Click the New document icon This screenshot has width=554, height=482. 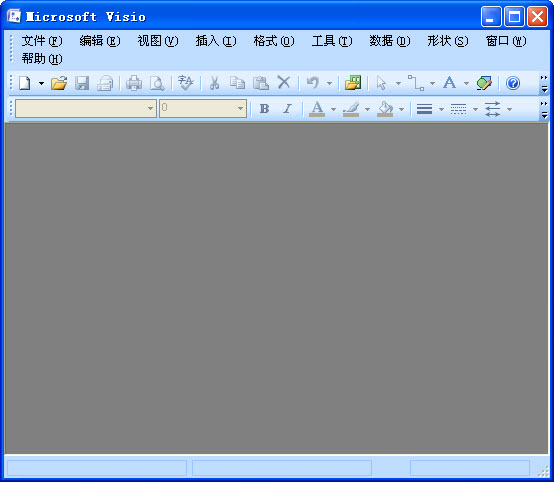[25, 83]
